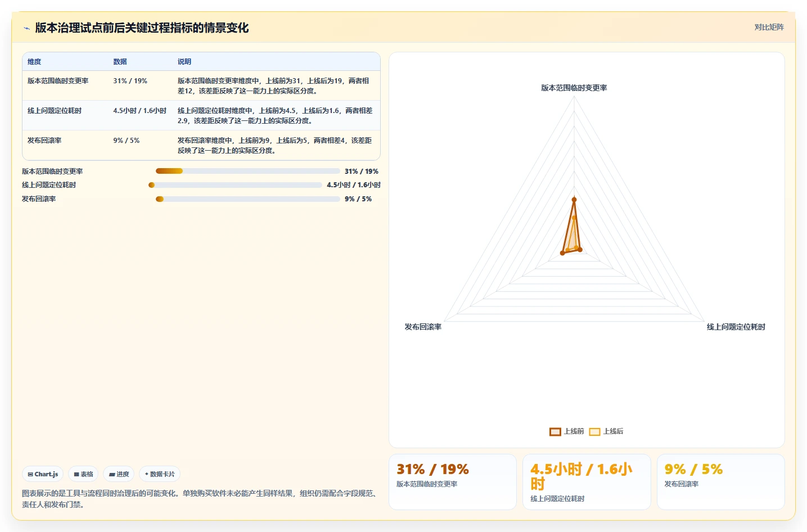807x532 pixels.
Task: Click the 线上问题定位耗时 table row name
Action: tap(55, 111)
